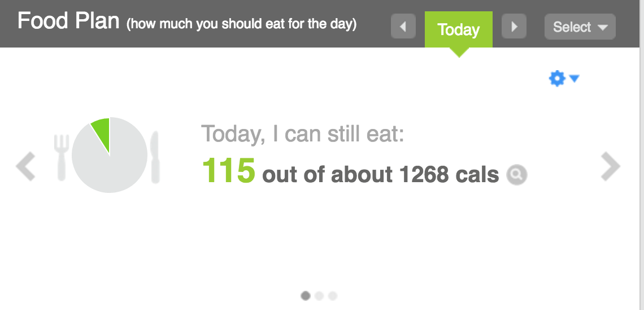Switch to the second pagination dot
644x310 pixels.
point(319,295)
